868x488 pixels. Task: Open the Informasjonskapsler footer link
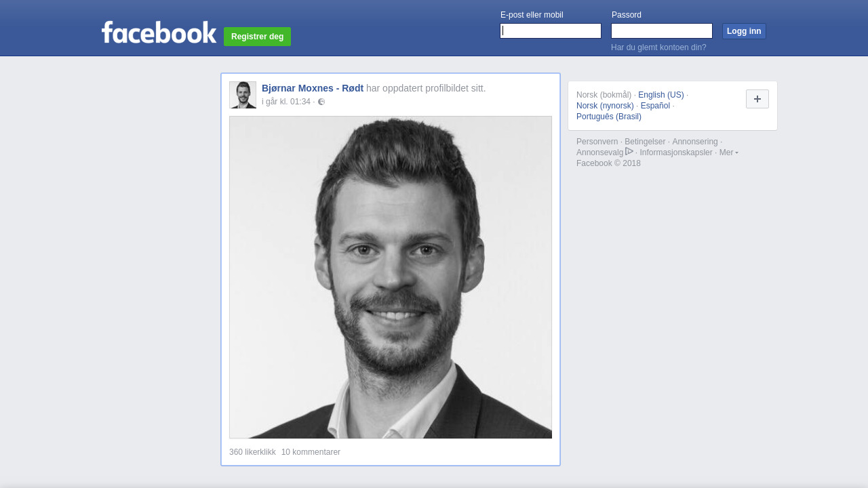pos(676,152)
